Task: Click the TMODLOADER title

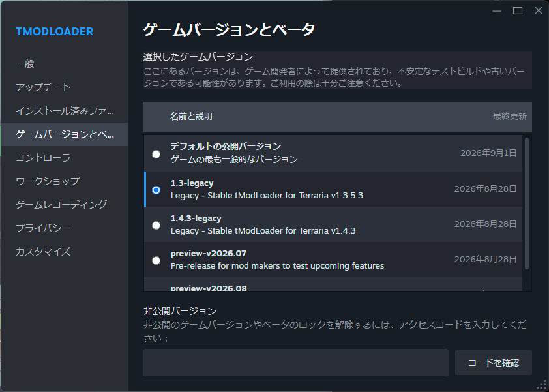Action: pyautogui.click(x=55, y=31)
